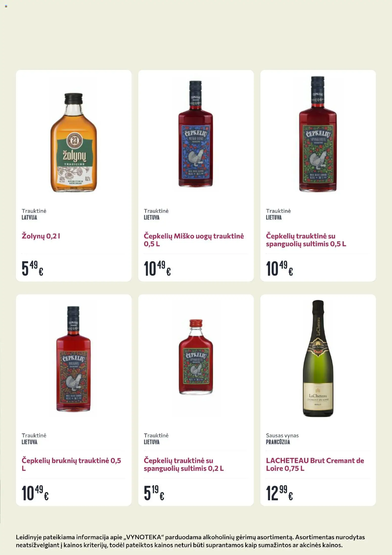Open the small Čepkelių spanguolių 0,2 L flask image
Screen dimensions: 392x555
point(196,357)
